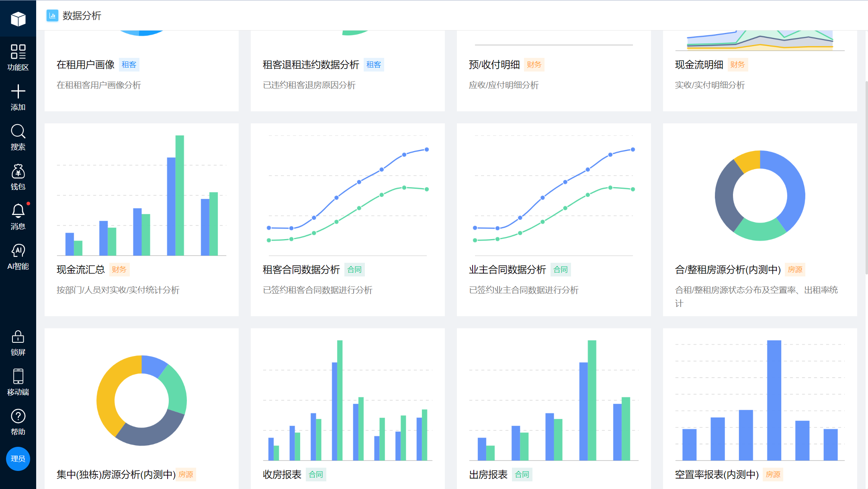Click 财务 tag beside 预/收付明细
The image size is (868, 489).
tap(534, 65)
